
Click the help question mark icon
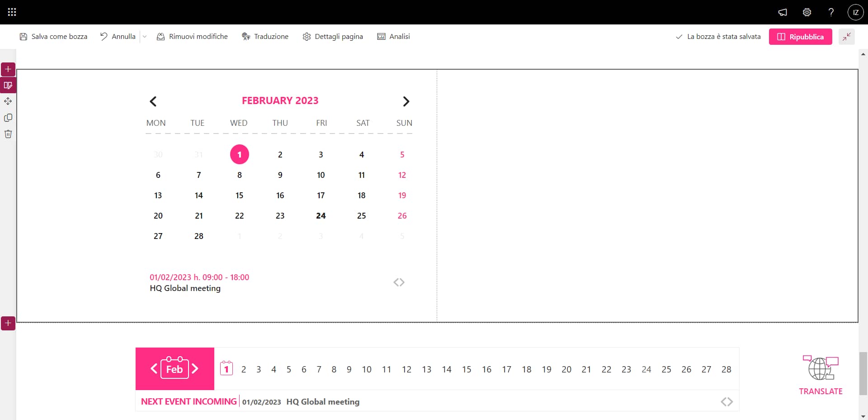pyautogui.click(x=831, y=12)
